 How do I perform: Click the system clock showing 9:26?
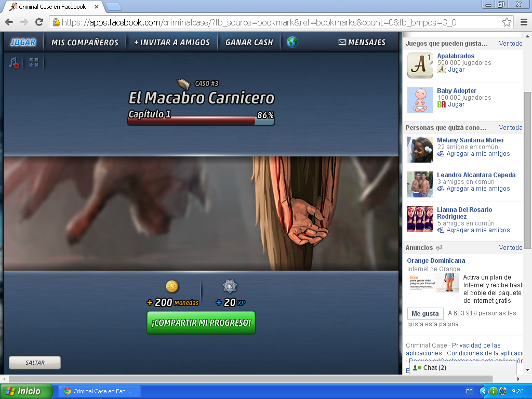tap(517, 391)
